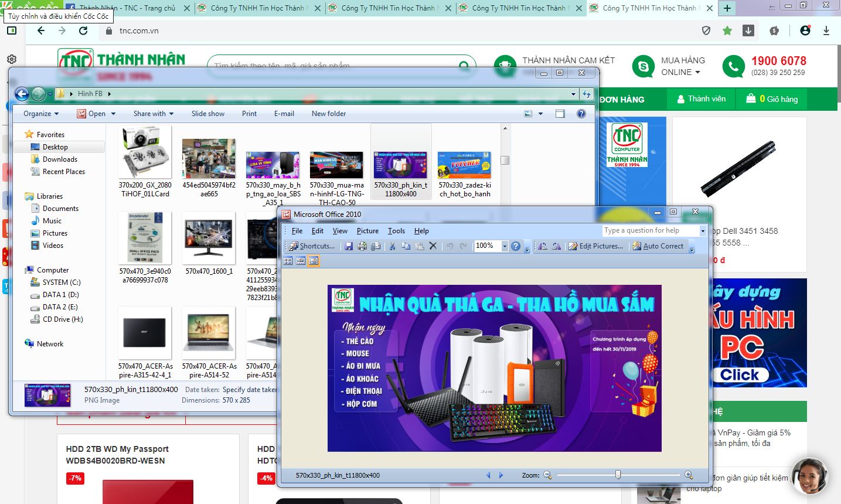Open the Picture menu in Picture Manager

[367, 231]
